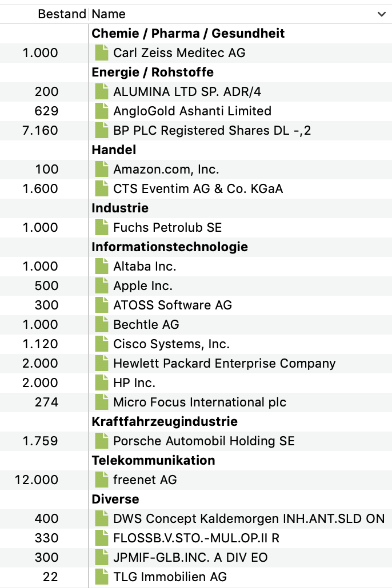Click the Apple Inc. security icon
The height and width of the screenshot is (588, 392).
click(102, 286)
